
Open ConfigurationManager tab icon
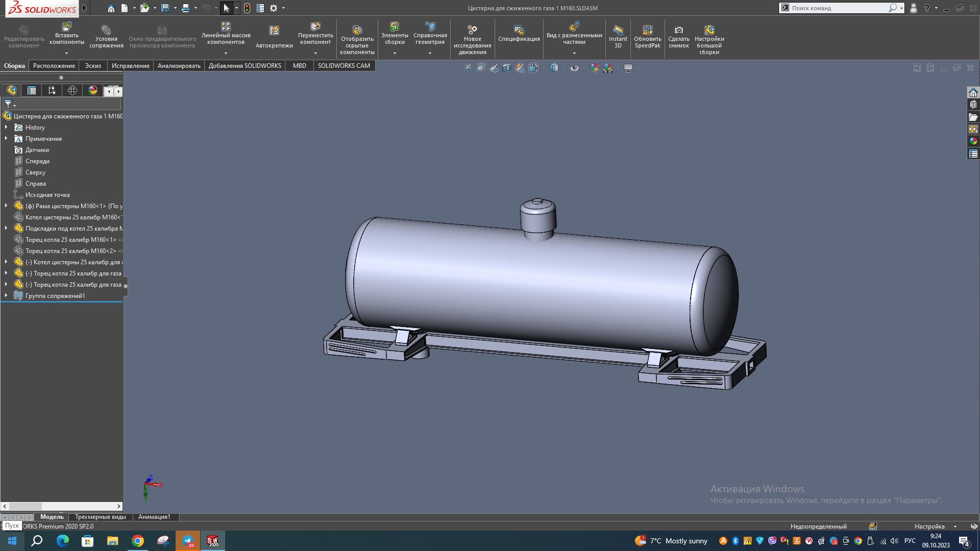(x=52, y=91)
